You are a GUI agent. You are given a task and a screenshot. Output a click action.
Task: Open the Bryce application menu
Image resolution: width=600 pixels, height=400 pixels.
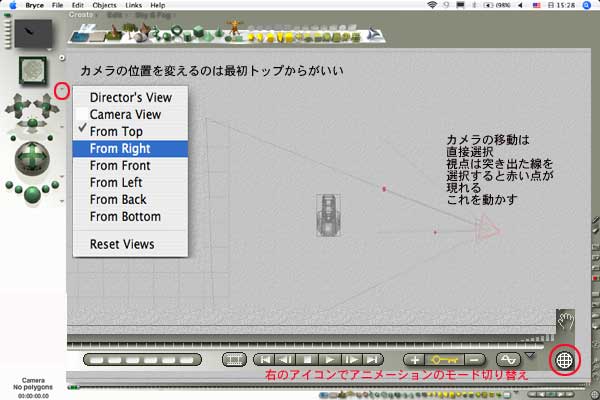point(34,5)
